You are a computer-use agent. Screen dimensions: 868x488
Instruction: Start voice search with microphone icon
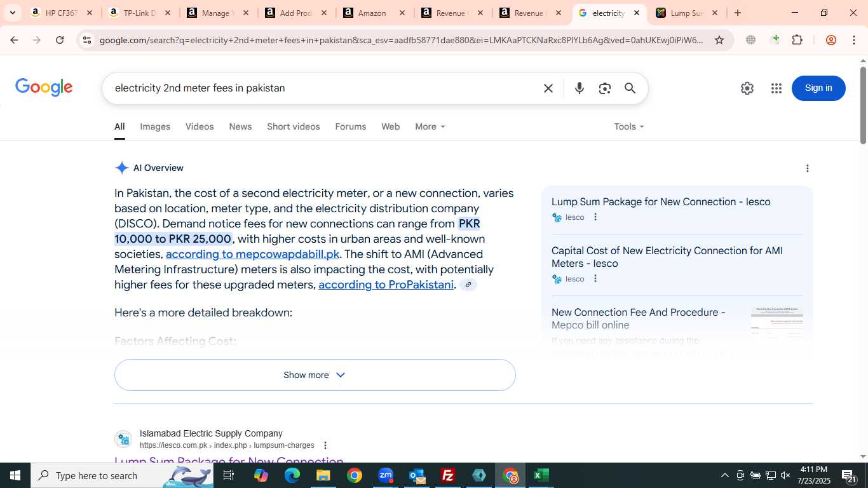579,88
